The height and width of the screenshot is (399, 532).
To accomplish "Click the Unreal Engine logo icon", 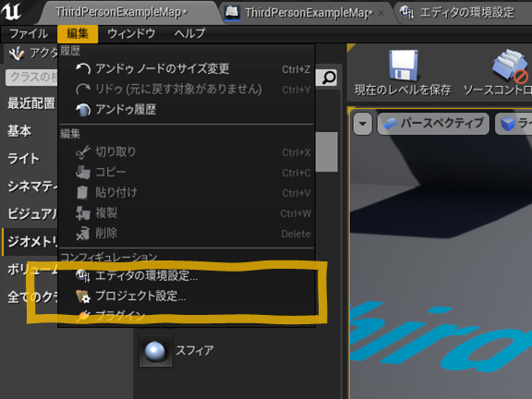I will (11, 11).
